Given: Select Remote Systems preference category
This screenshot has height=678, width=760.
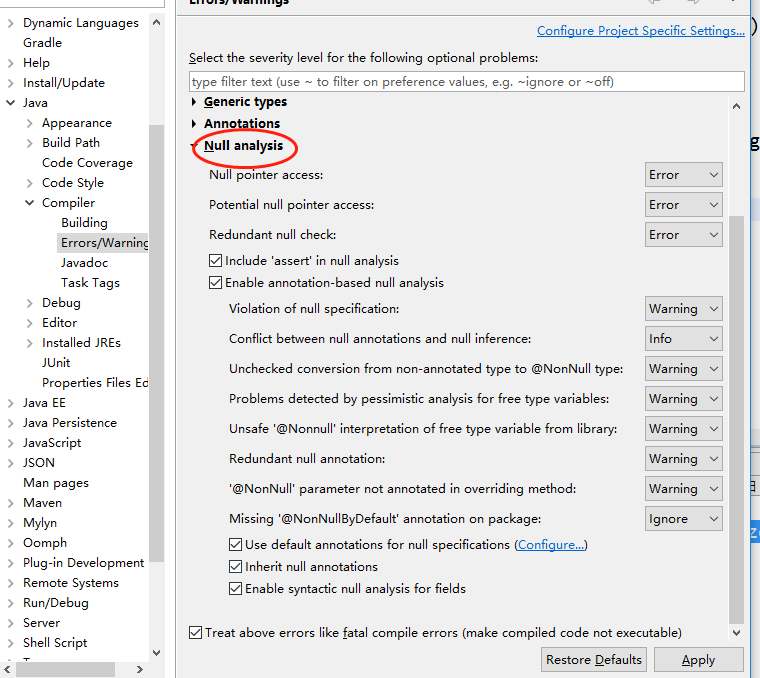Looking at the screenshot, I should pos(71,583).
